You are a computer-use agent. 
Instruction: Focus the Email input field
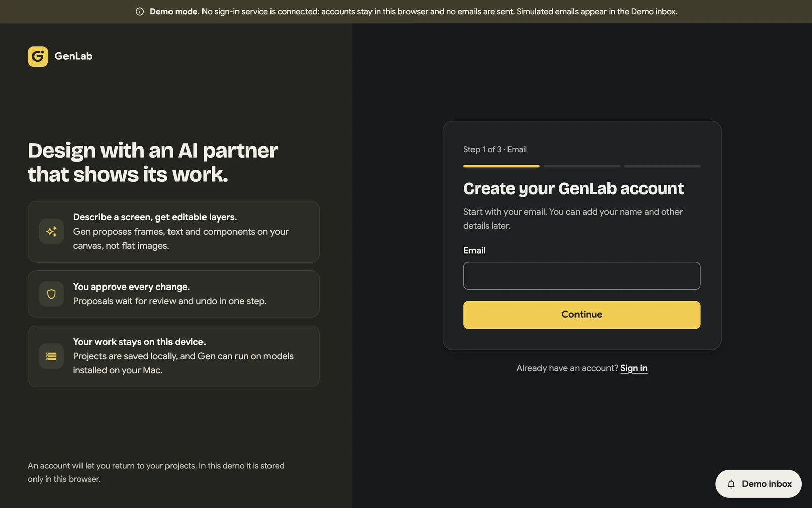click(582, 275)
